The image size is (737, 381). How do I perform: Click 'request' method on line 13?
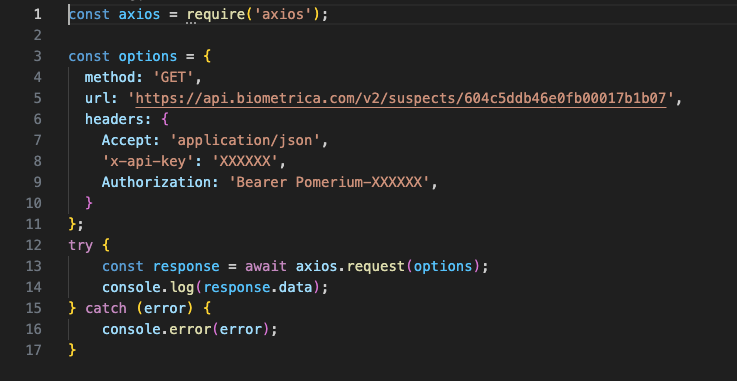[x=376, y=266]
